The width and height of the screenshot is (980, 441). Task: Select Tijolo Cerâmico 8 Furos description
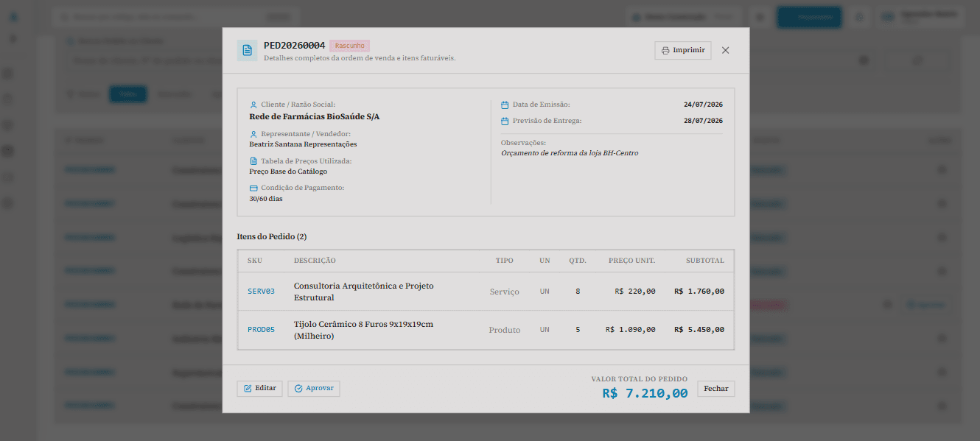point(363,330)
